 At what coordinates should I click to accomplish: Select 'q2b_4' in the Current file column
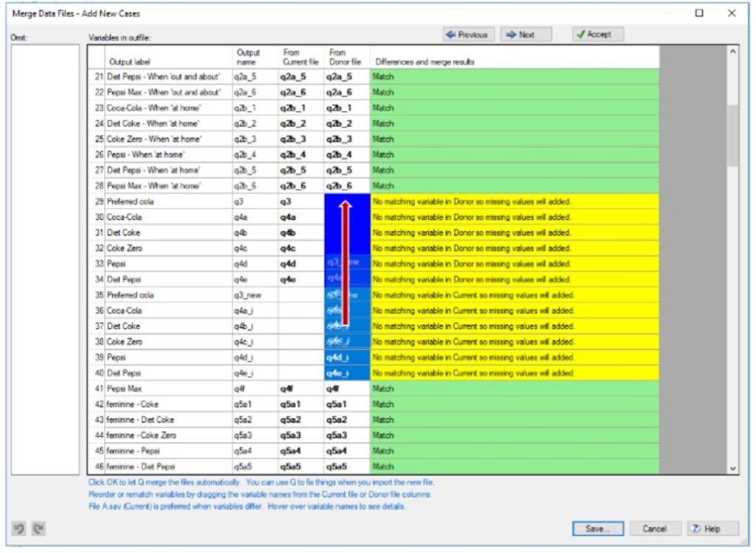pyautogui.click(x=293, y=155)
